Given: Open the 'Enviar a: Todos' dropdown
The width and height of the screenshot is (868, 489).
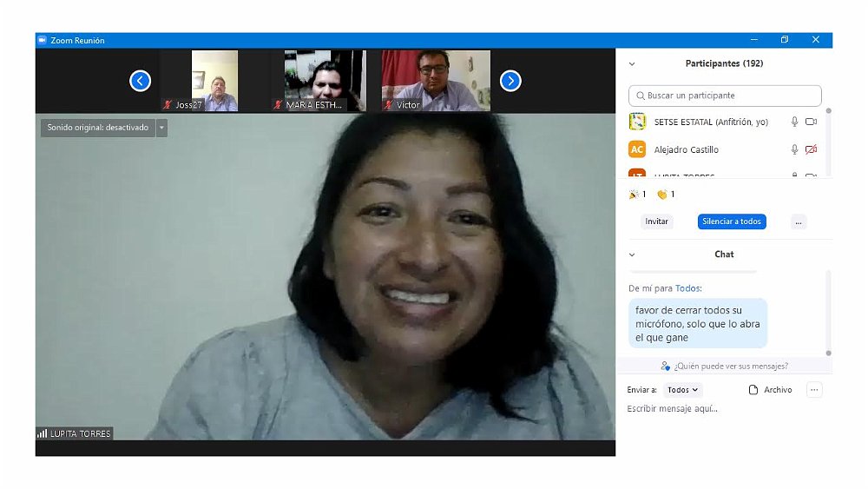Looking at the screenshot, I should click(x=683, y=390).
